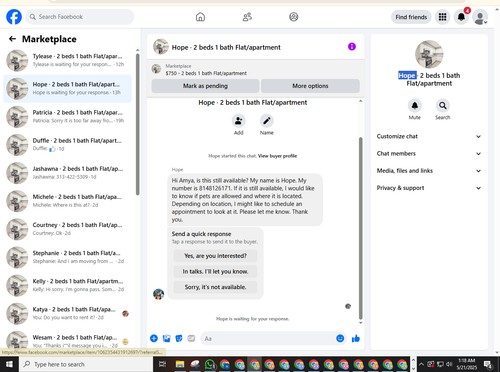The height and width of the screenshot is (372, 500).
Task: Send a thumbs up like
Action: [x=356, y=338]
